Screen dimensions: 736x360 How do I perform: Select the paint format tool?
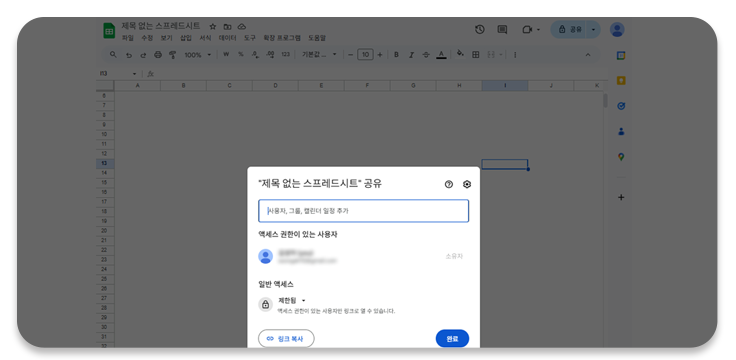point(172,55)
